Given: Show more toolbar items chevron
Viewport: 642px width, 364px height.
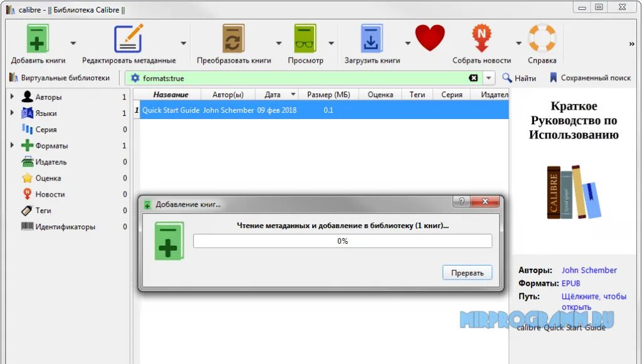Looking at the screenshot, I should 632,43.
